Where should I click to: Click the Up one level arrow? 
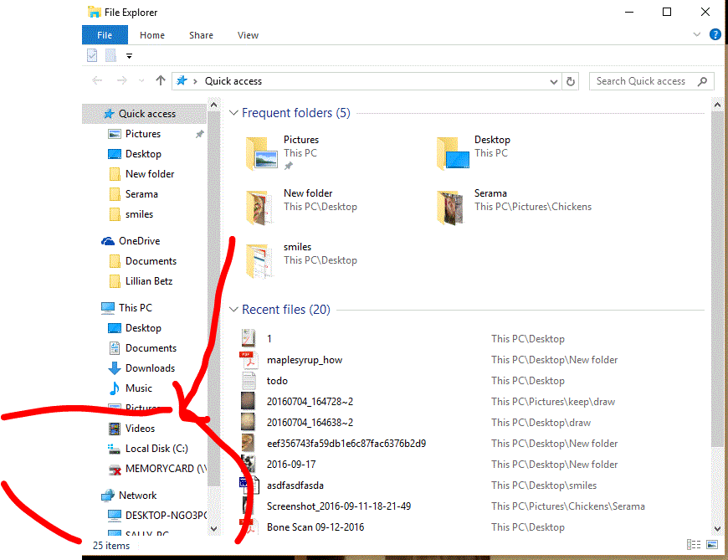pyautogui.click(x=161, y=81)
